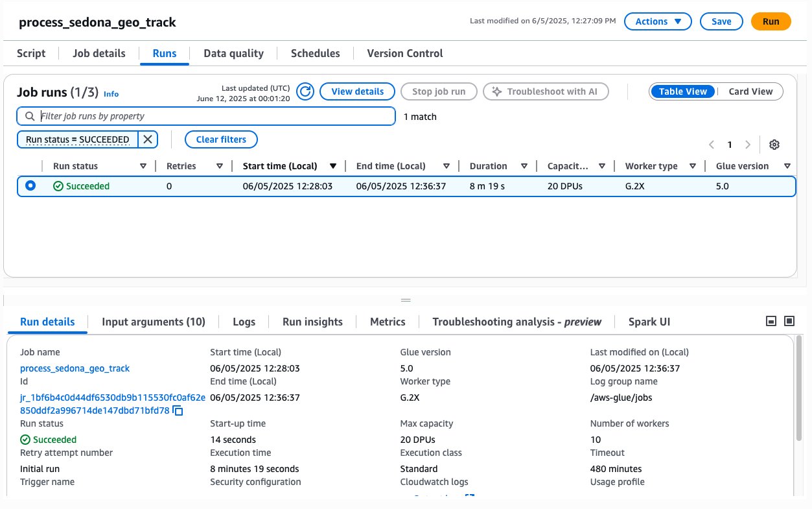Viewport: 812px width, 509px height.
Task: Copy the run ID to clipboard
Action: [176, 410]
